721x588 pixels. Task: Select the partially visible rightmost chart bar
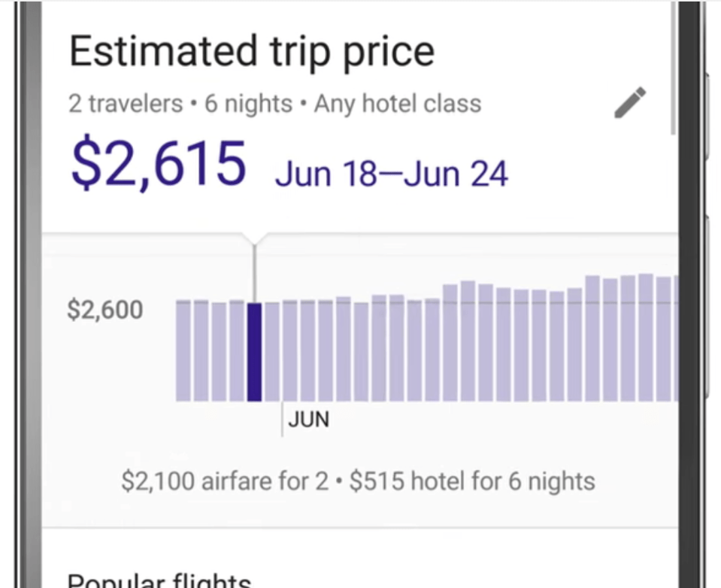click(x=676, y=338)
